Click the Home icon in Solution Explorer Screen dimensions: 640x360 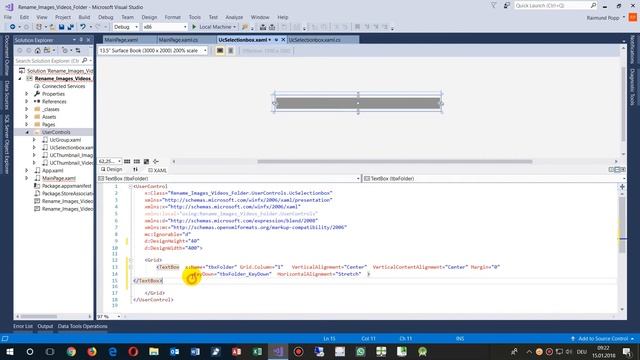click(x=38, y=51)
